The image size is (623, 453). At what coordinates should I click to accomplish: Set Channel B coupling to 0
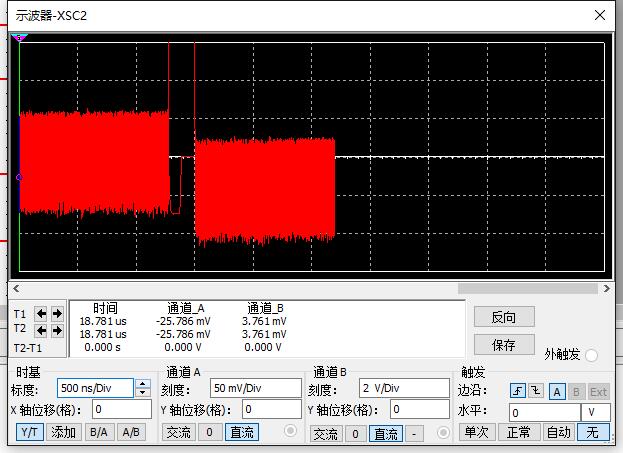(x=355, y=434)
